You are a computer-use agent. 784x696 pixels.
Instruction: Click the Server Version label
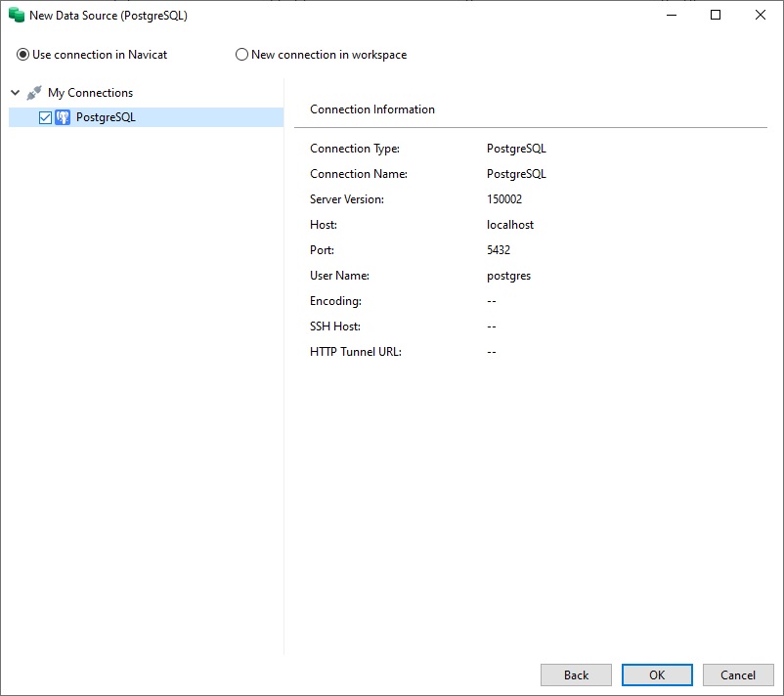click(x=347, y=199)
